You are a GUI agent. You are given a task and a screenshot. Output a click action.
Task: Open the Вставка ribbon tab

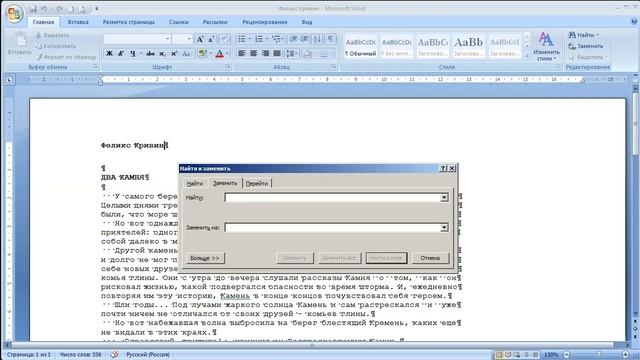click(x=78, y=22)
